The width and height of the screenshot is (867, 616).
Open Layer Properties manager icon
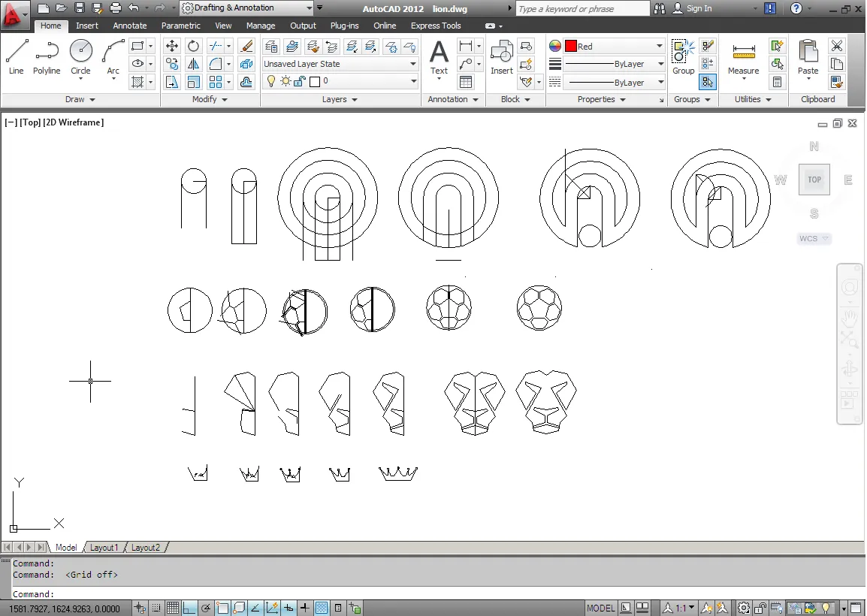point(271,47)
